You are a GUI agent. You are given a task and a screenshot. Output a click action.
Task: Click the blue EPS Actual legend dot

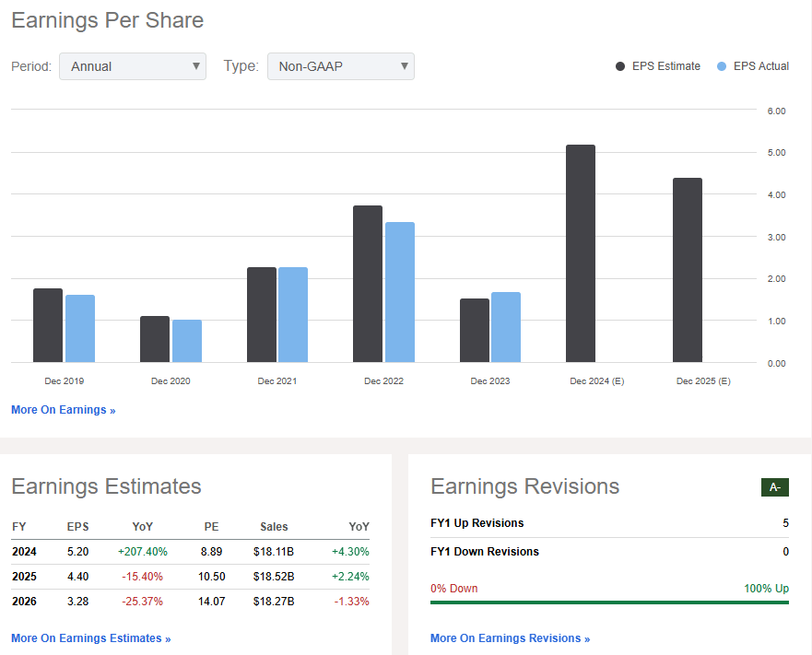tap(721, 66)
